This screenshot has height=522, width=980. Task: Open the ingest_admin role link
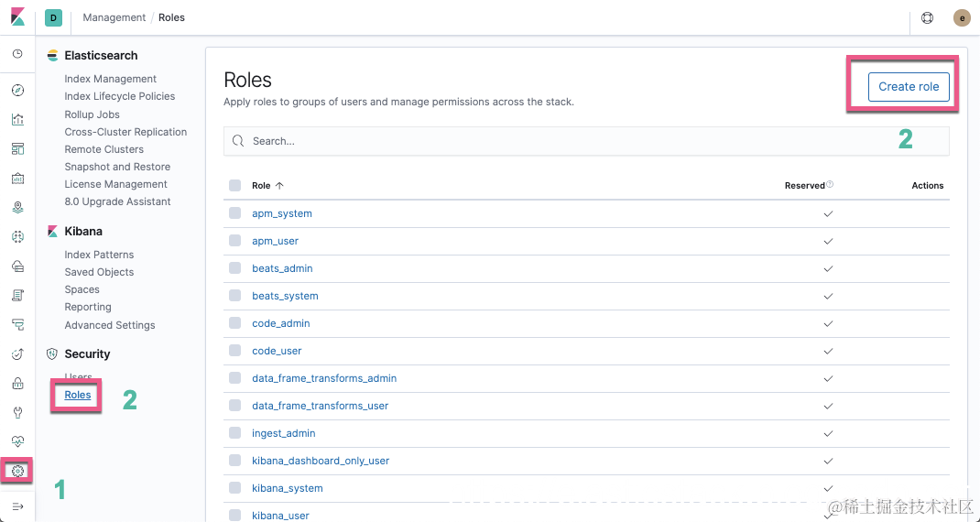283,433
